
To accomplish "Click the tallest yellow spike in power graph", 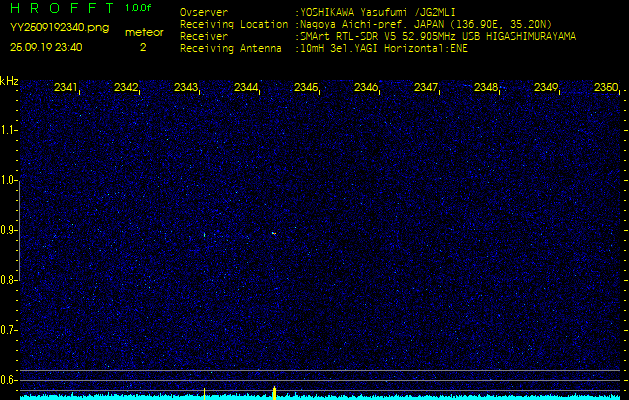I will 274,390.
